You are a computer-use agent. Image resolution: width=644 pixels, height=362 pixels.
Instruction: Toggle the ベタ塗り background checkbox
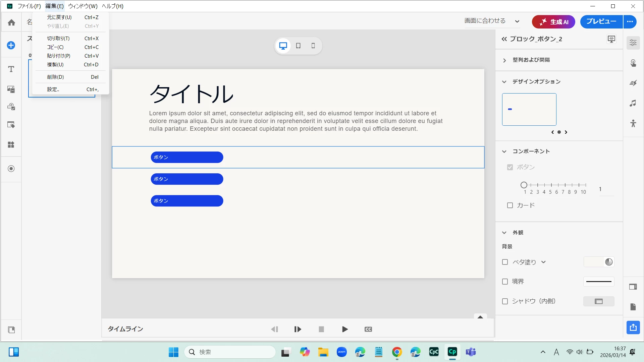[505, 262]
